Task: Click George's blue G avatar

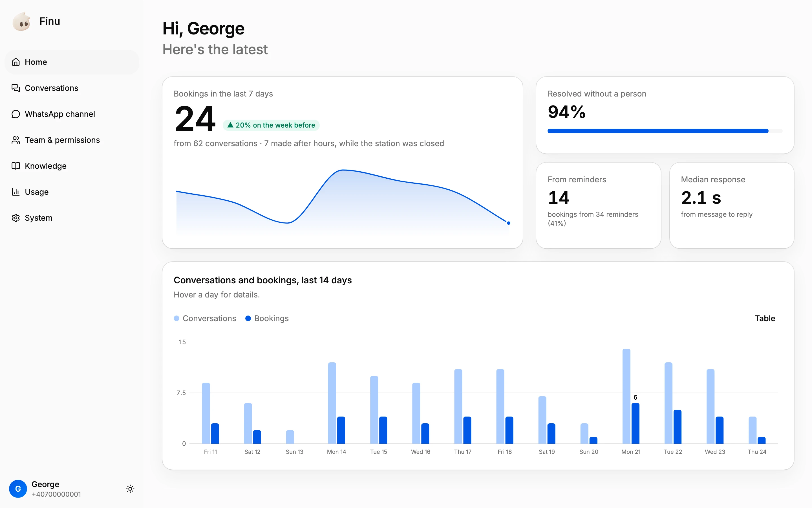Action: coord(18,489)
